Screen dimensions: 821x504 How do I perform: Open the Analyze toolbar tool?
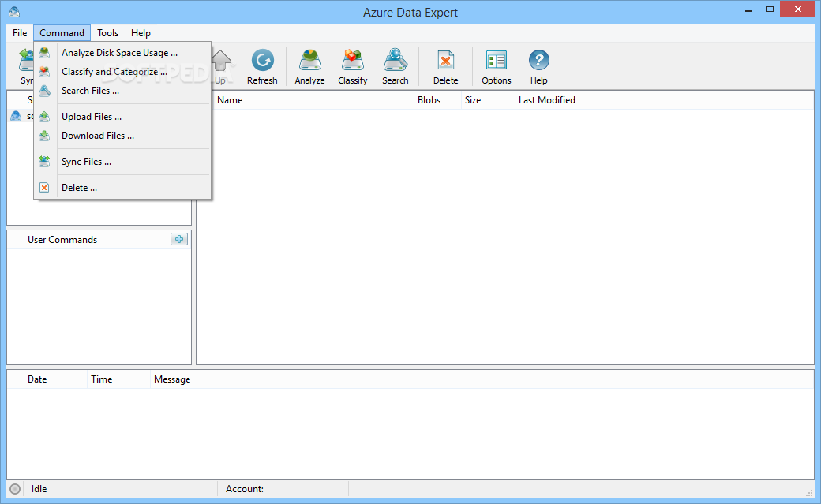309,66
